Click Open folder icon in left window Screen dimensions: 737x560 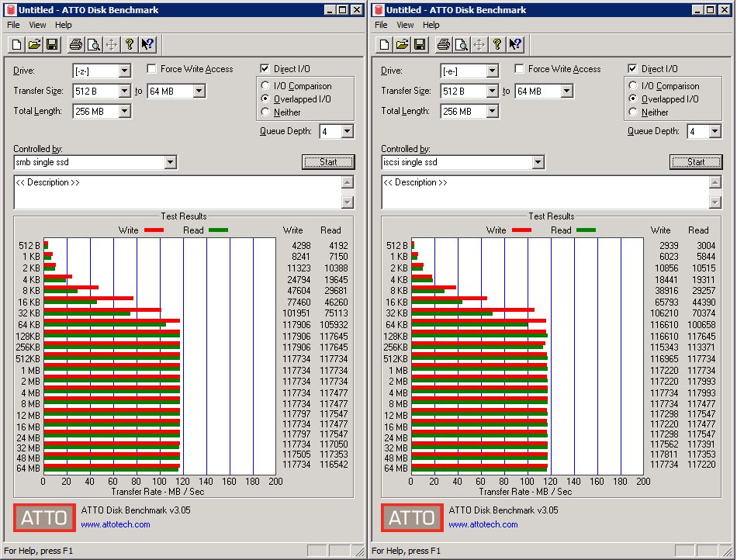click(x=34, y=45)
